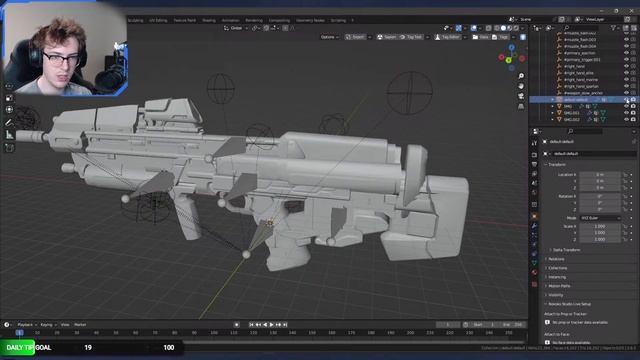
Task: Toggle camera view with the camera icon
Action: click(x=521, y=96)
